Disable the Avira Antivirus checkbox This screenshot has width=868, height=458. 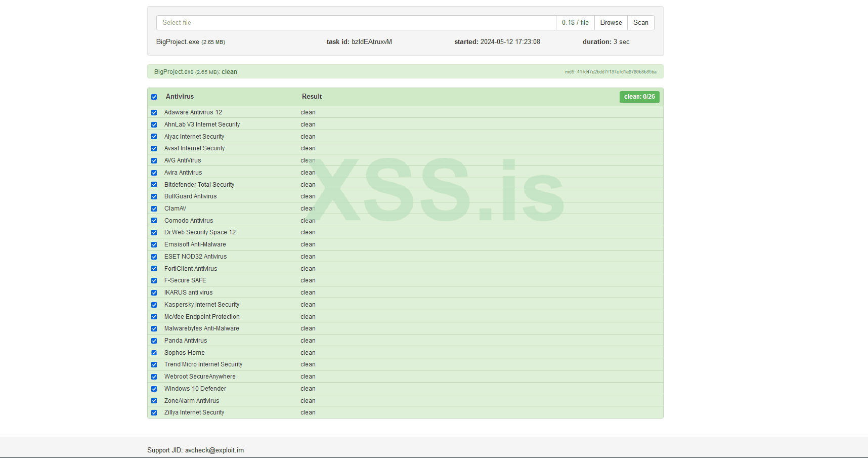[154, 173]
